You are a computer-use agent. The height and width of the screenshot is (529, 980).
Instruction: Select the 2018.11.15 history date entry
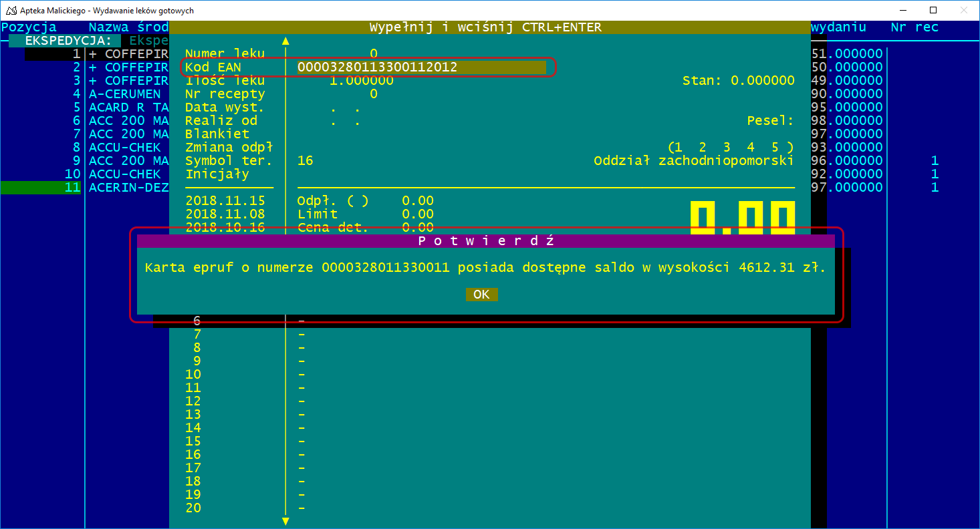click(225, 201)
